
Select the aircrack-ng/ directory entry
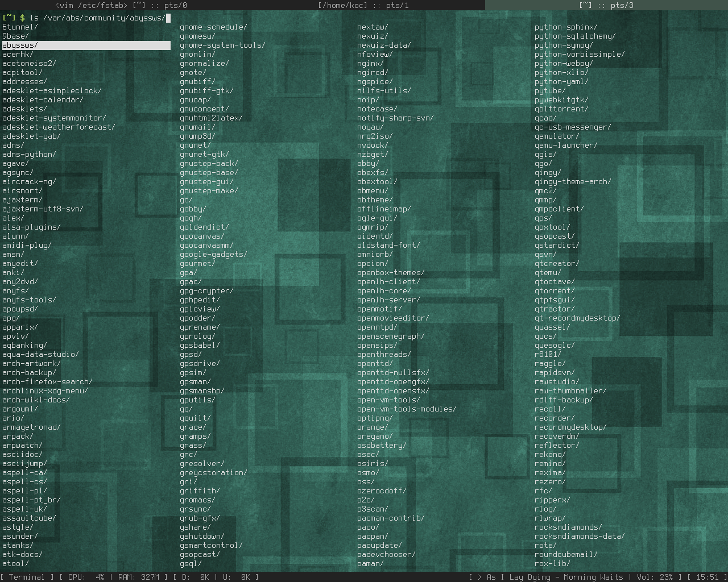(x=29, y=181)
